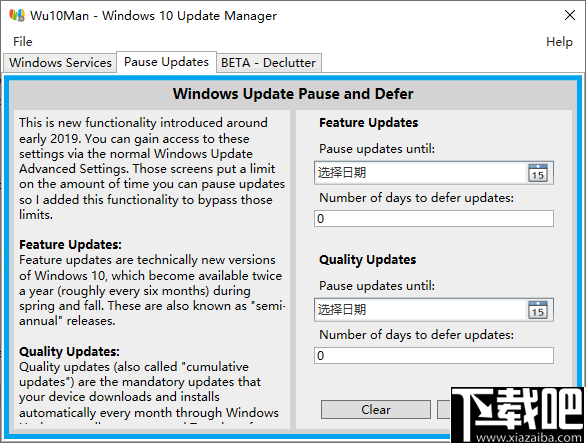Close the Wu10Man window
586x443 pixels.
[x=570, y=15]
